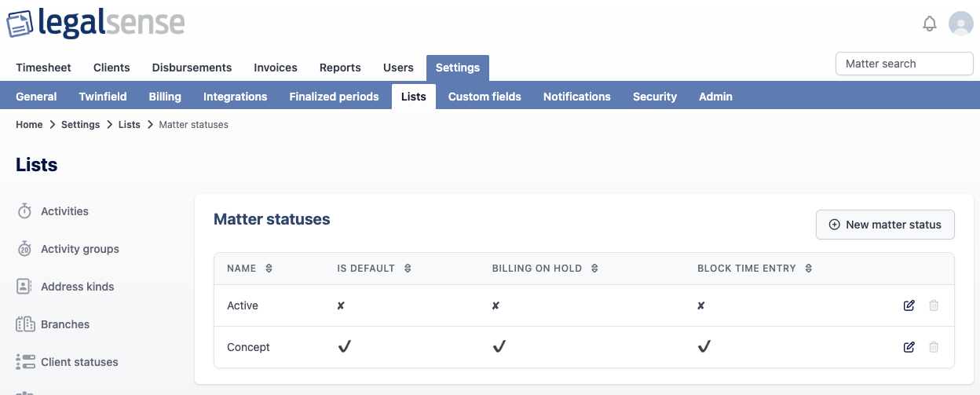The width and height of the screenshot is (980, 395).
Task: Go to Home breadcrumb link
Action: (x=29, y=125)
